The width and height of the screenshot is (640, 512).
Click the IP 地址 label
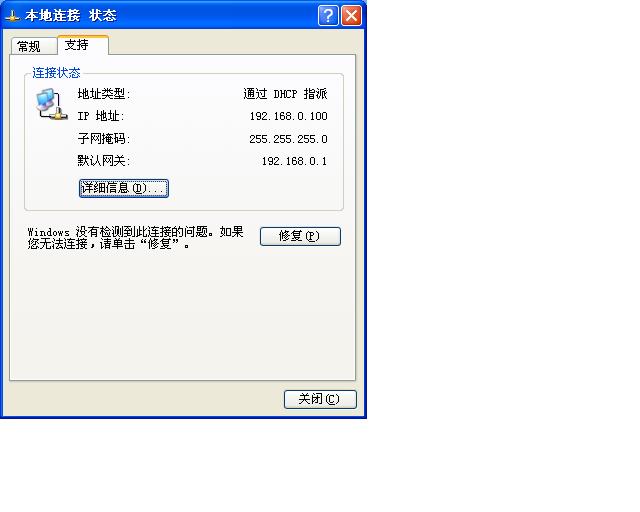pyautogui.click(x=101, y=116)
